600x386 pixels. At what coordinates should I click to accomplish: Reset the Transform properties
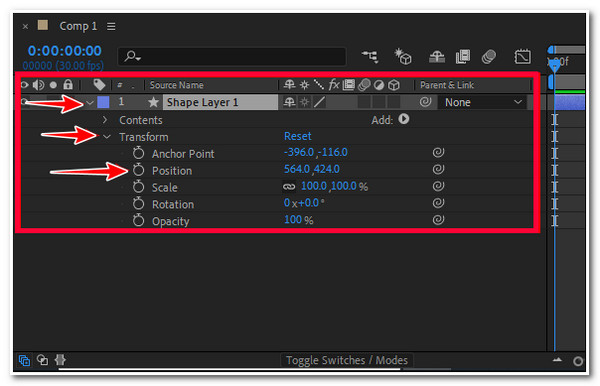(x=297, y=136)
